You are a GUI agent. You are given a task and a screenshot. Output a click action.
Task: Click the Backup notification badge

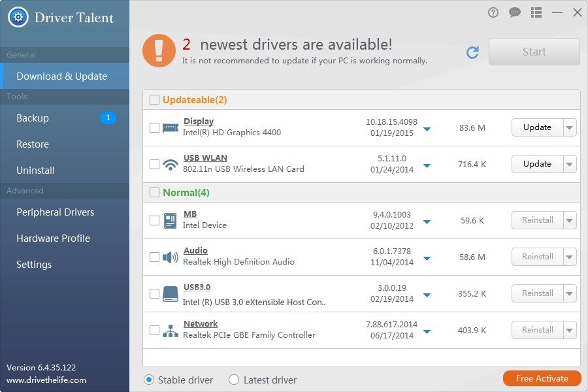108,118
